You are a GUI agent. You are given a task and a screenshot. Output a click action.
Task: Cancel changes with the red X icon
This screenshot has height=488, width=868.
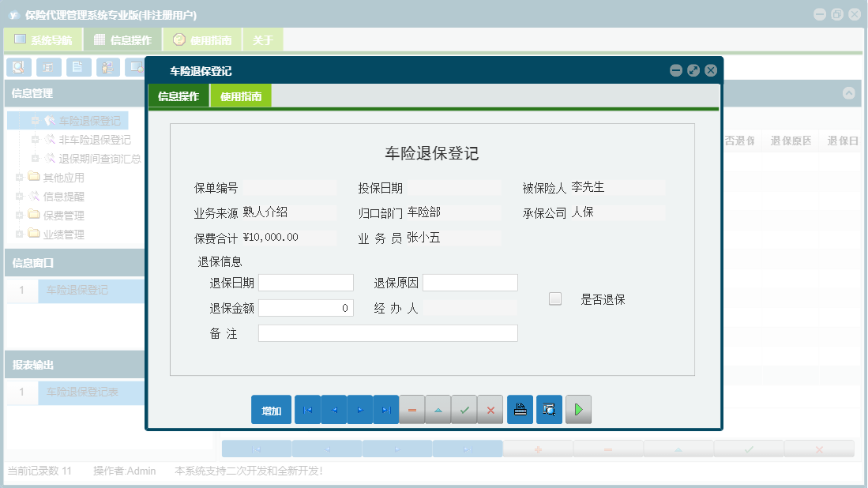[x=490, y=409]
